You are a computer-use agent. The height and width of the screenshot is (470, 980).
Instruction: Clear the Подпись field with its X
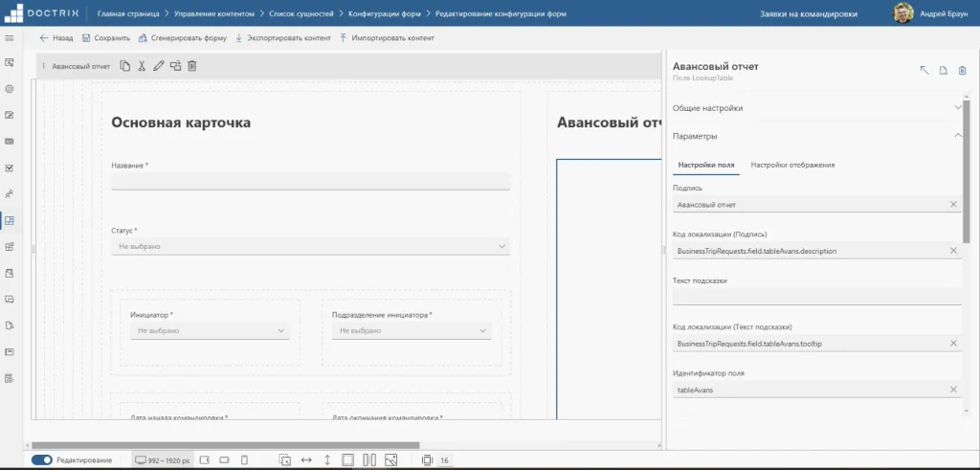954,205
